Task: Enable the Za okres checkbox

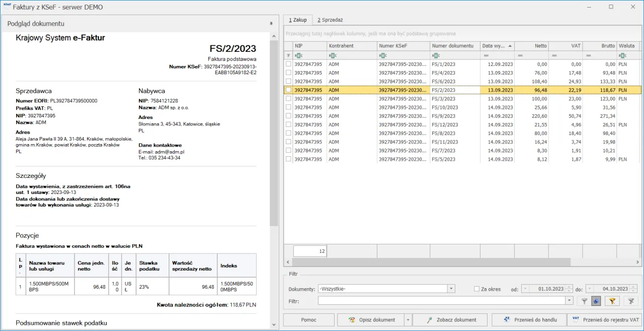Action: [x=477, y=289]
